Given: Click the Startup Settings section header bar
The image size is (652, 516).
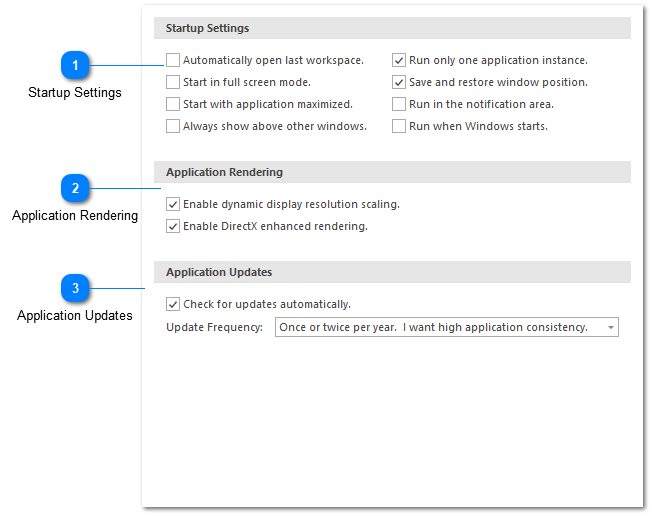Looking at the screenshot, I should coord(392,28).
